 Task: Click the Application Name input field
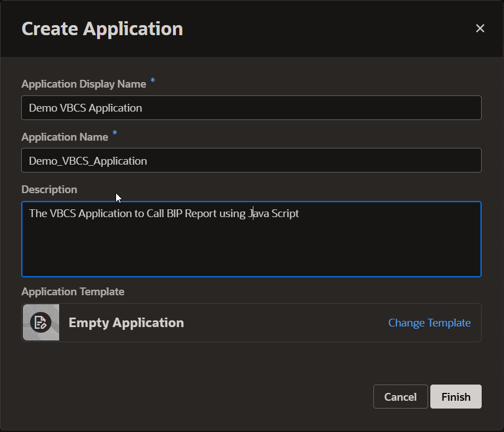pyautogui.click(x=251, y=160)
